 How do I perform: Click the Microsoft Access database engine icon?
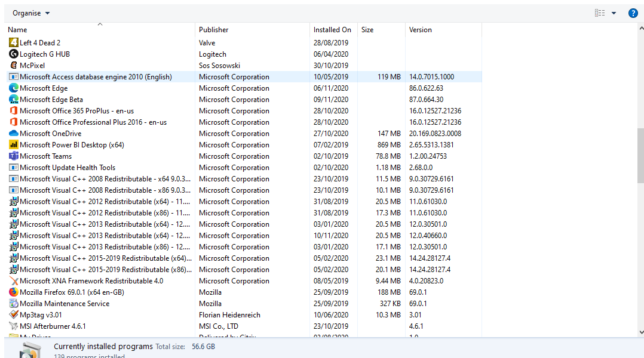click(x=14, y=77)
